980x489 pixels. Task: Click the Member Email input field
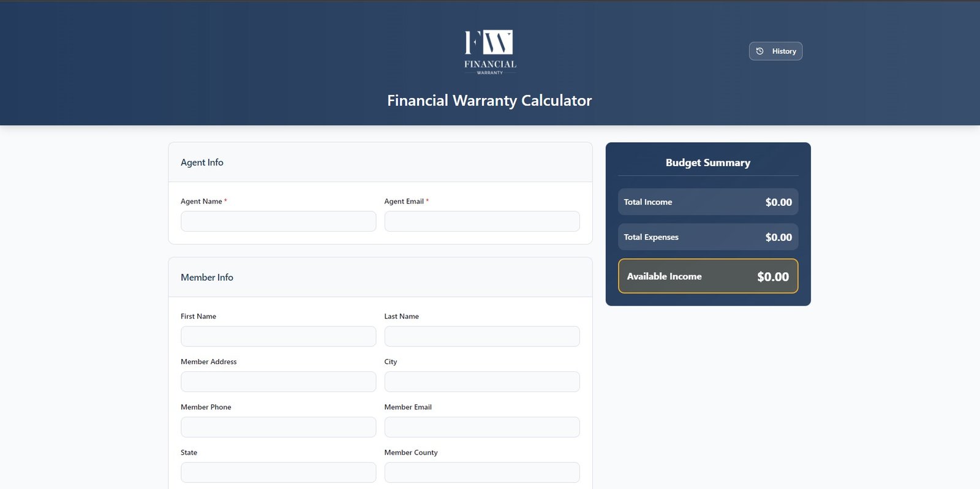pyautogui.click(x=482, y=427)
